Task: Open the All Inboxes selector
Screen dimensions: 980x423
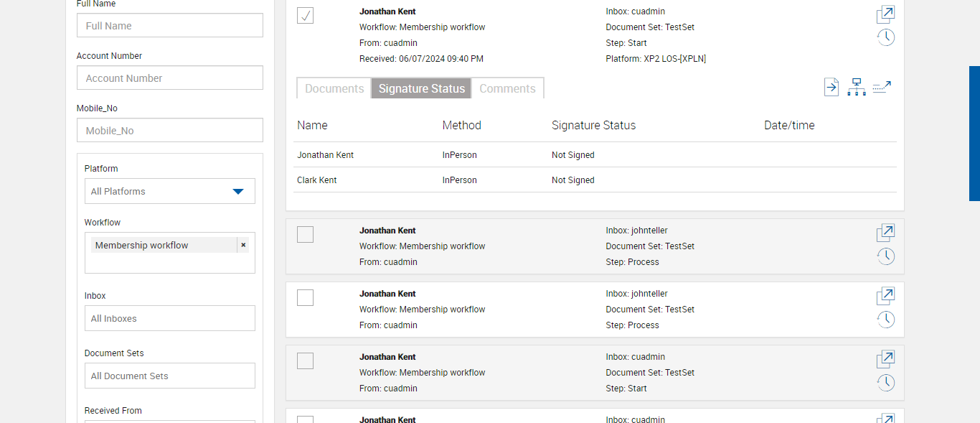Action: 169,318
